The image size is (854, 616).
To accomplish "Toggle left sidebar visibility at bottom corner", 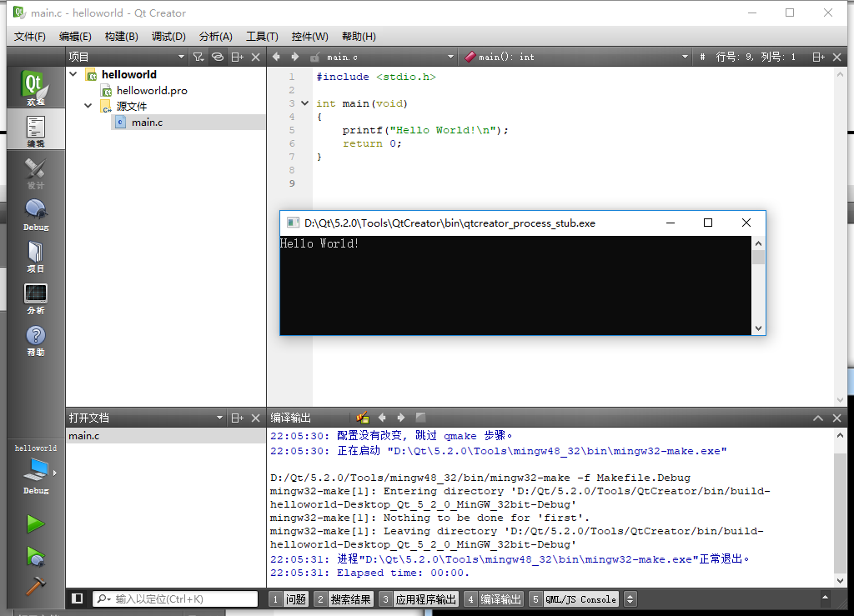I will coord(77,598).
